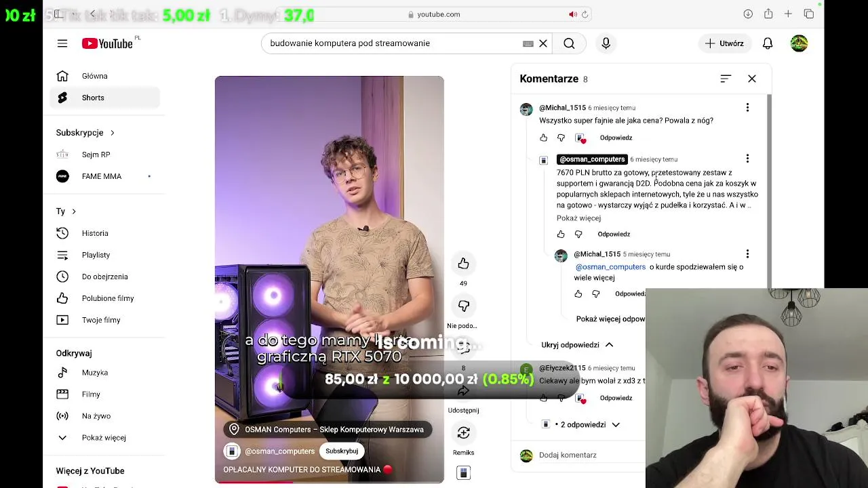Click the Utwórz create button
This screenshot has width=868, height=488.
click(724, 43)
